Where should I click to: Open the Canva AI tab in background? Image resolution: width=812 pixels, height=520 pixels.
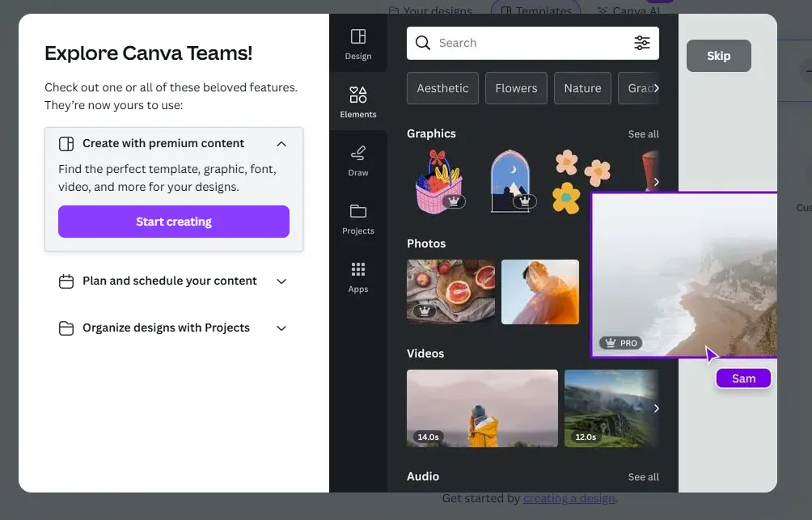(628, 11)
